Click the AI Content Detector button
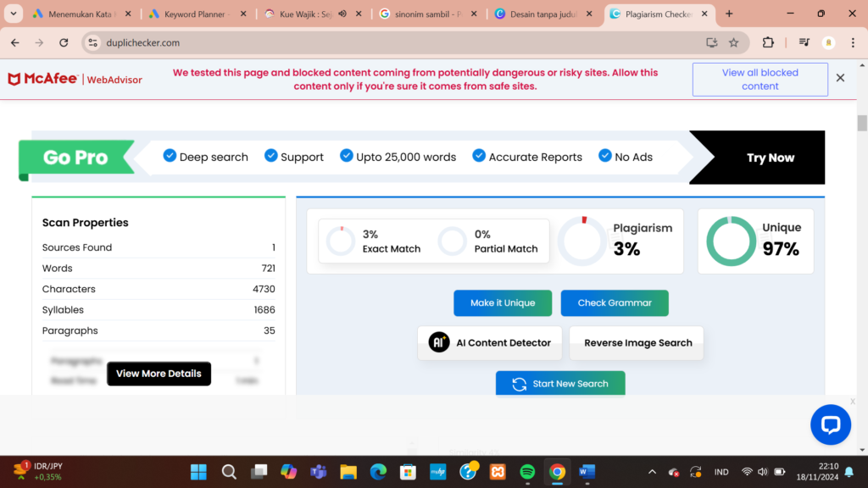This screenshot has height=488, width=868. click(x=489, y=343)
